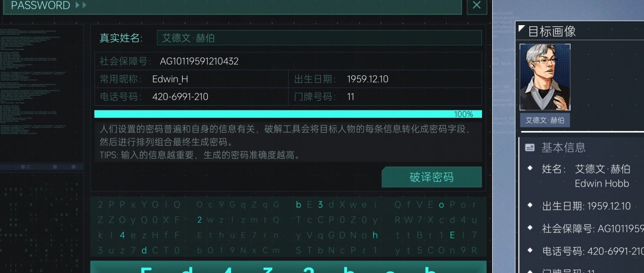Screen dimensions: 644x273
Task: Click the diamond bullet next to 出生日期
Action: [530, 205]
